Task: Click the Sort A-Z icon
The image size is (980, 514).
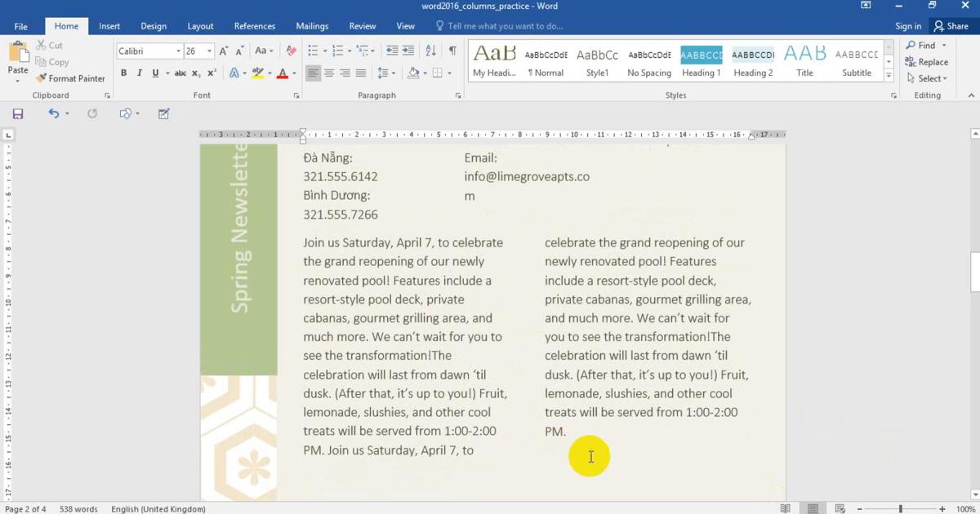Action: pos(431,51)
